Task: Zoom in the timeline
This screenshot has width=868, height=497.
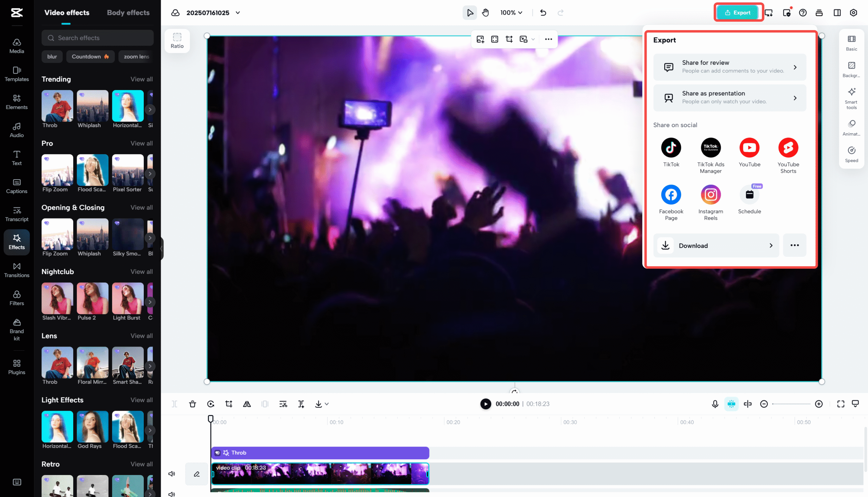Action: click(818, 404)
